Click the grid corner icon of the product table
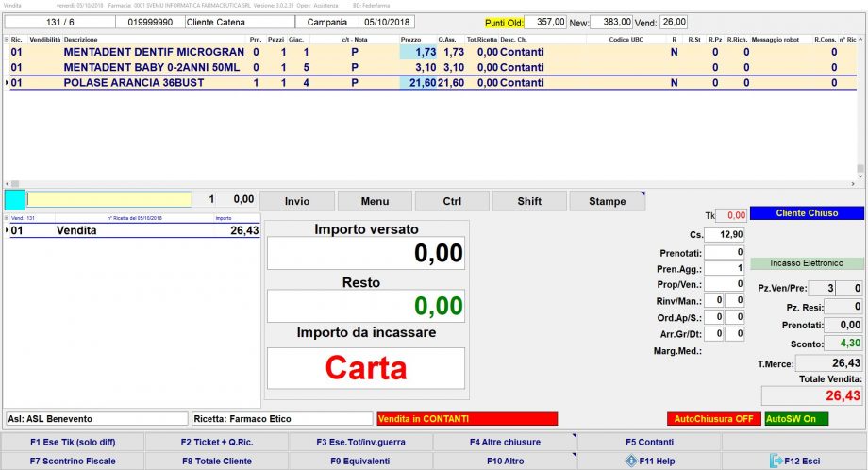Image resolution: width=868 pixels, height=470 pixels. coord(7,40)
